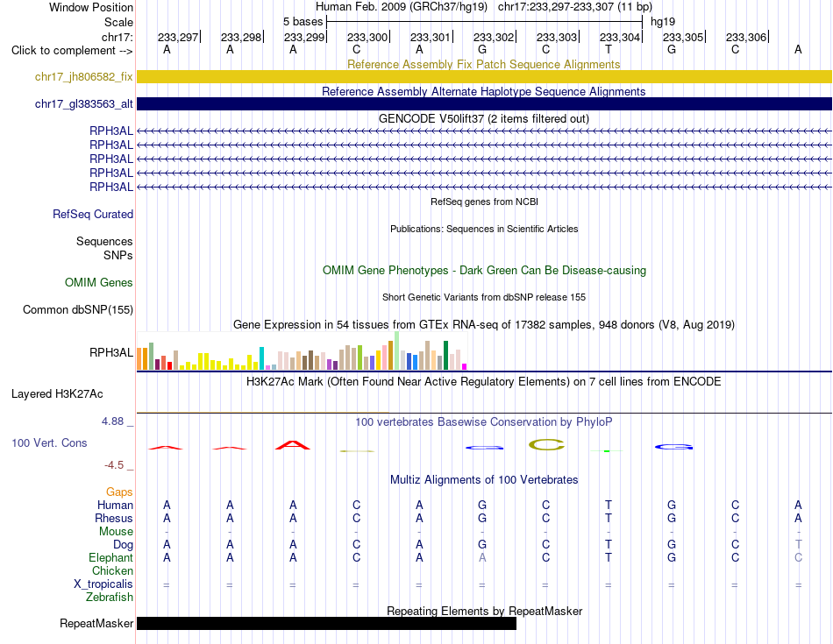The height and width of the screenshot is (644, 833).
Task: Click Reference Assembly Alternate Haplotype Sequence Alignments title
Action: point(483,91)
